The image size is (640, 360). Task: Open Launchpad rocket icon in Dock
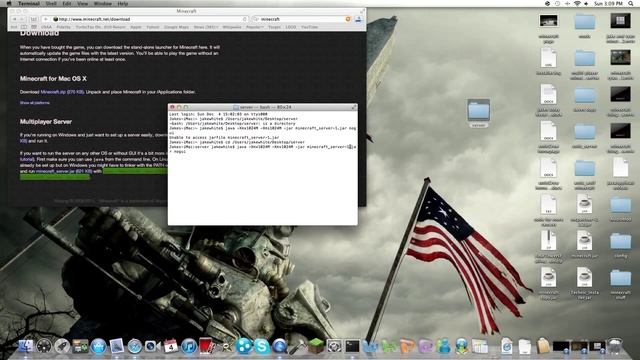[62, 346]
